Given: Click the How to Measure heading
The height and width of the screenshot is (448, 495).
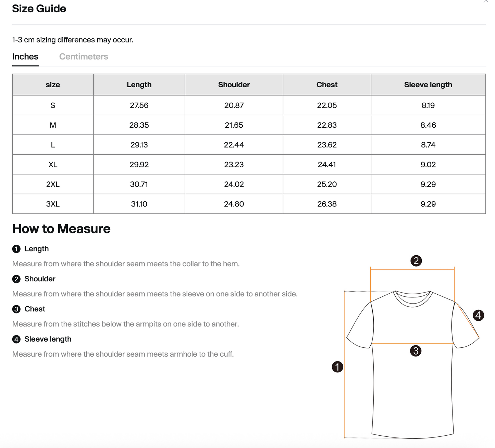Looking at the screenshot, I should pos(61,229).
